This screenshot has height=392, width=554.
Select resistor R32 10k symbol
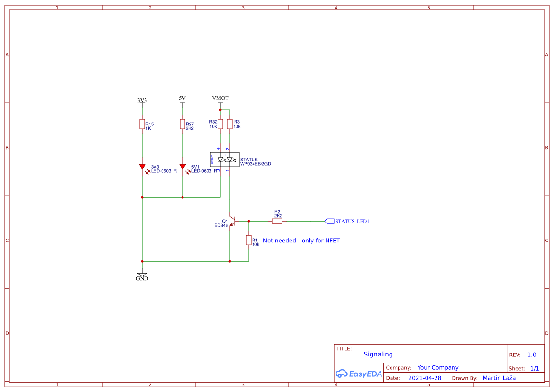point(220,124)
